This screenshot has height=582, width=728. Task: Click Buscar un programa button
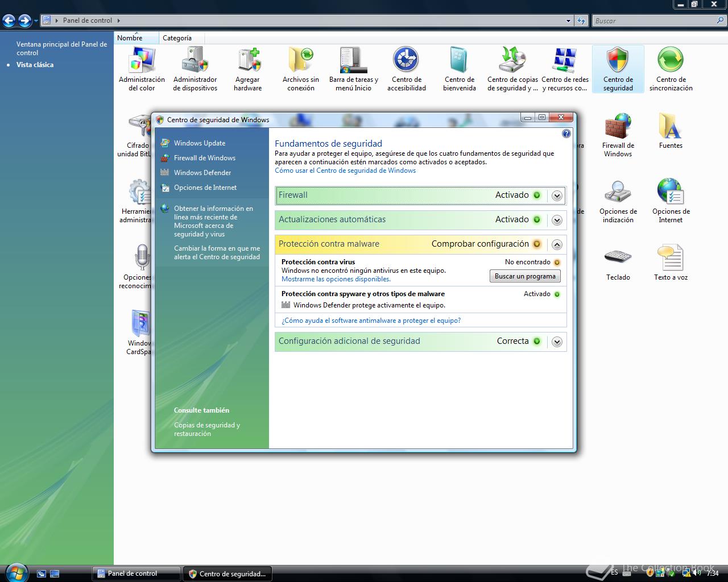(525, 276)
